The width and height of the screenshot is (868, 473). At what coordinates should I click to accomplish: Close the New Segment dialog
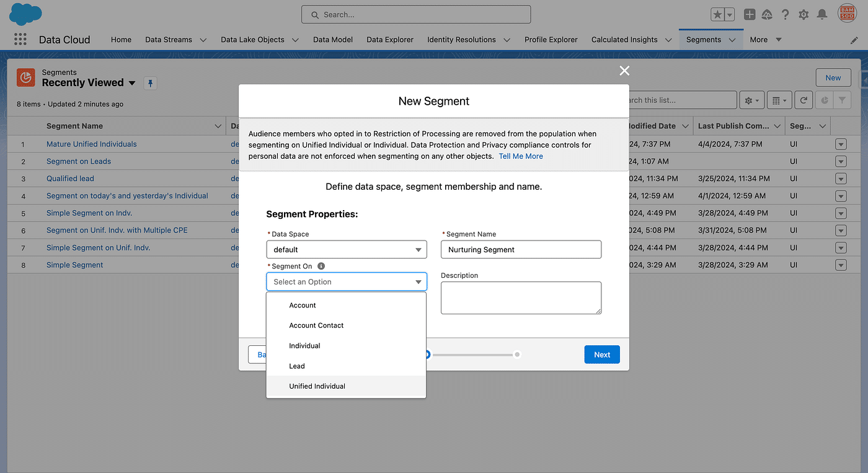624,71
